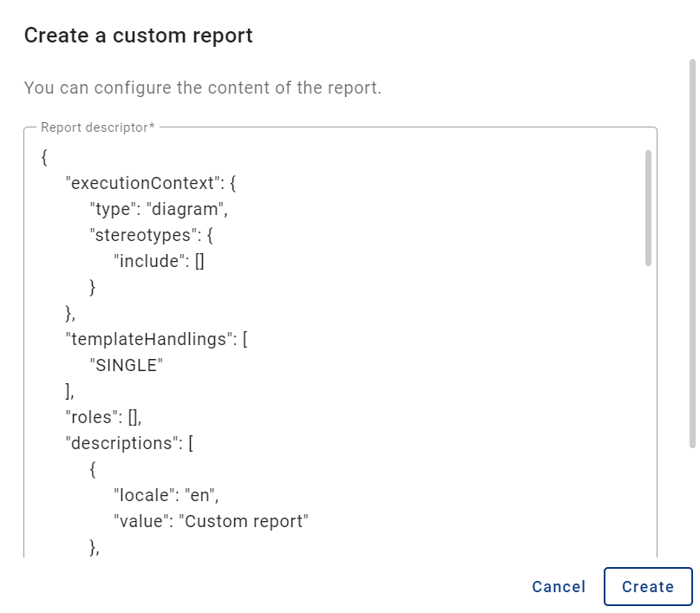Click the inner editor scrollbar thumb
Image resolution: width=700 pixels, height=613 pixels.
648,204
